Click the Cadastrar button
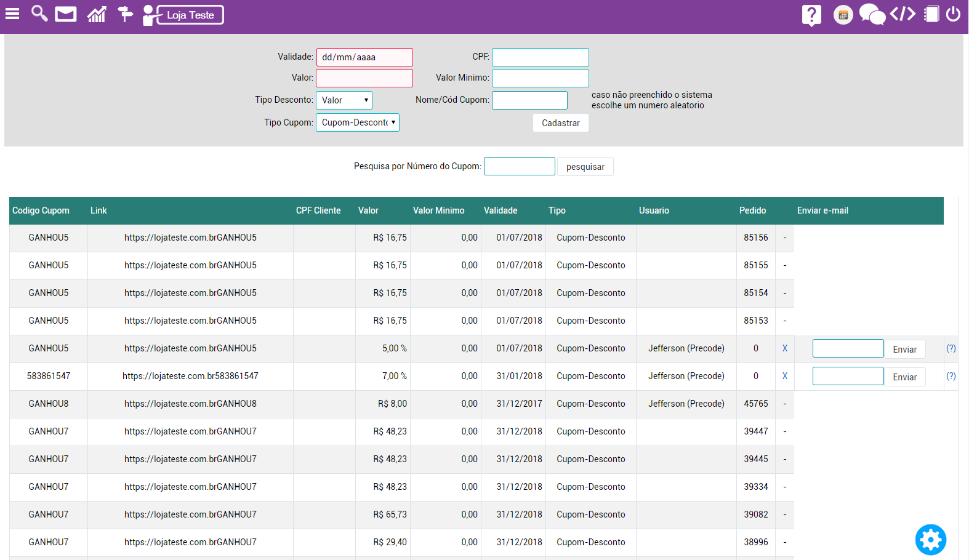 561,123
